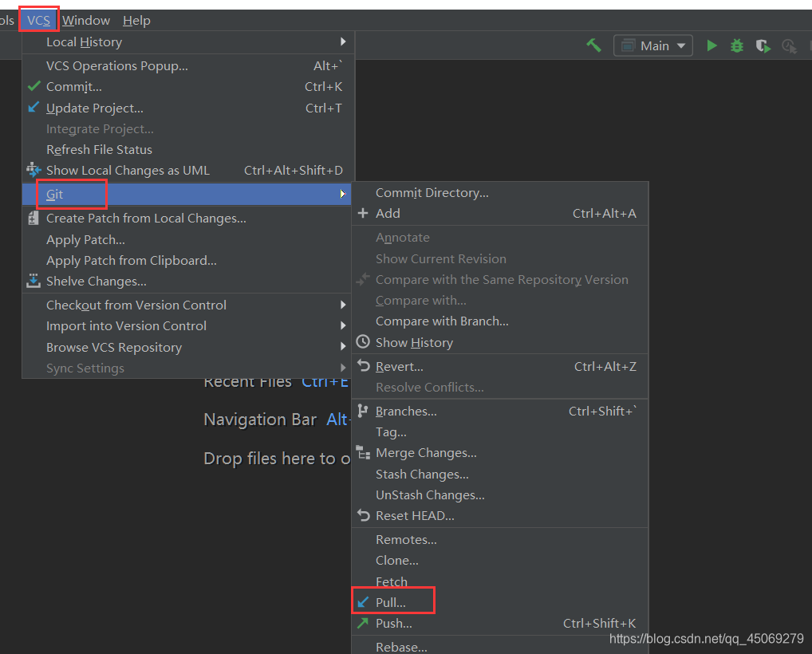This screenshot has width=812, height=654.
Task: Choose Apply Patch...
Action: click(x=188, y=240)
